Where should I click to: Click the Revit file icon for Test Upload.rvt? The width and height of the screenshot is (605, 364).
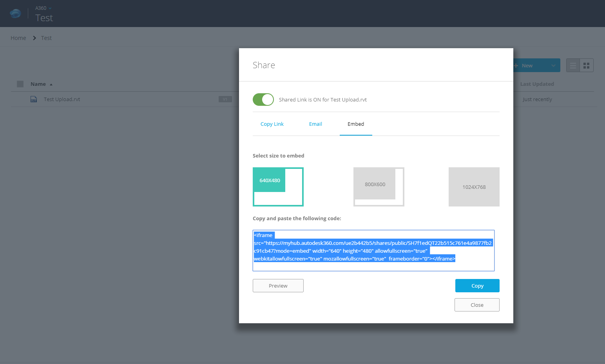tap(34, 99)
